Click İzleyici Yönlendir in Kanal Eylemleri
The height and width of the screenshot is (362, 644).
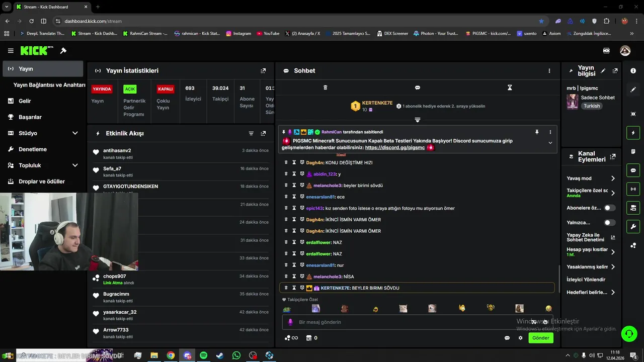[586, 280]
